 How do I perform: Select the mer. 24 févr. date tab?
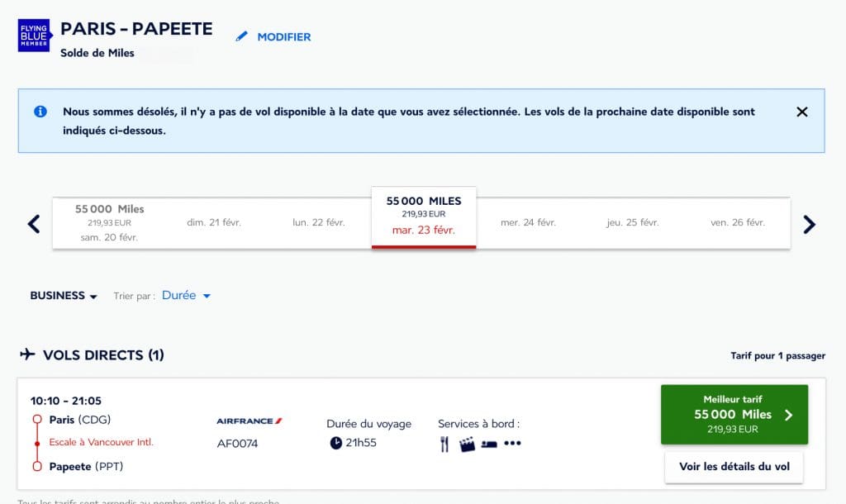pos(528,222)
